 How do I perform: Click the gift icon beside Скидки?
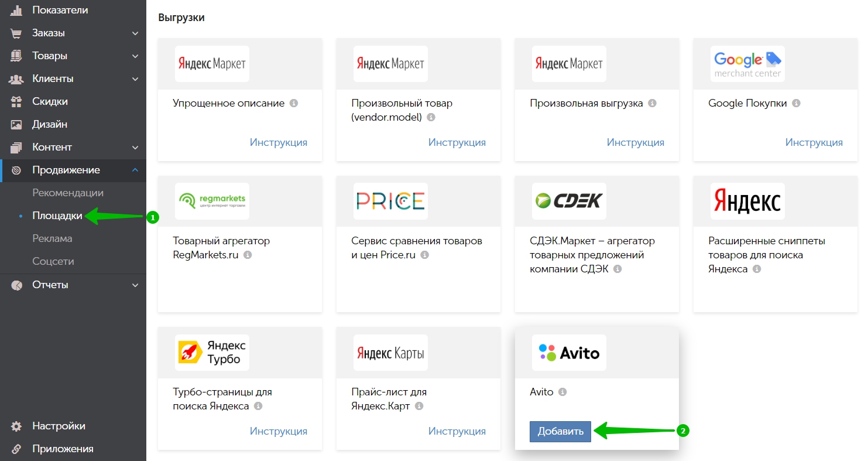[16, 101]
